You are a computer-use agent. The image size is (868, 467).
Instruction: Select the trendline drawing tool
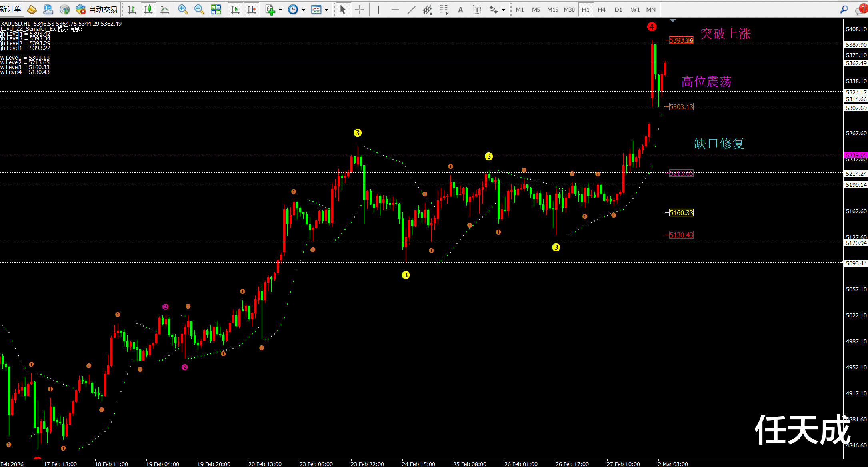411,10
